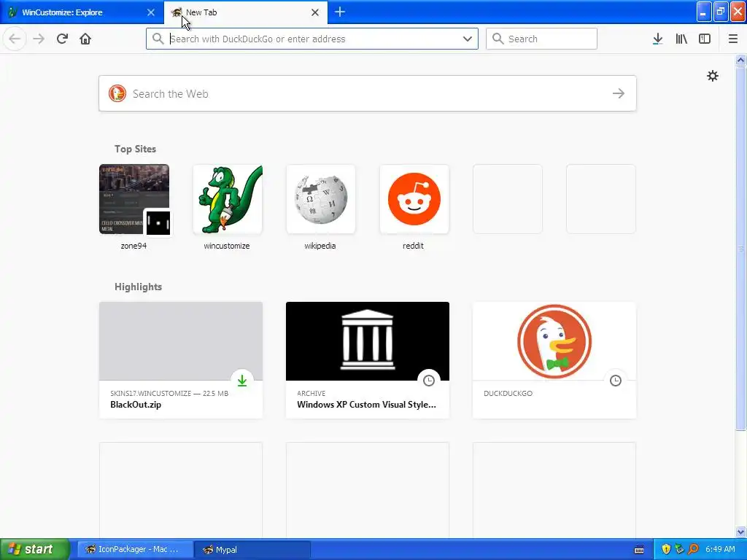The width and height of the screenshot is (747, 560).
Task: Click the scrollbar up arrow
Action: pos(740,60)
